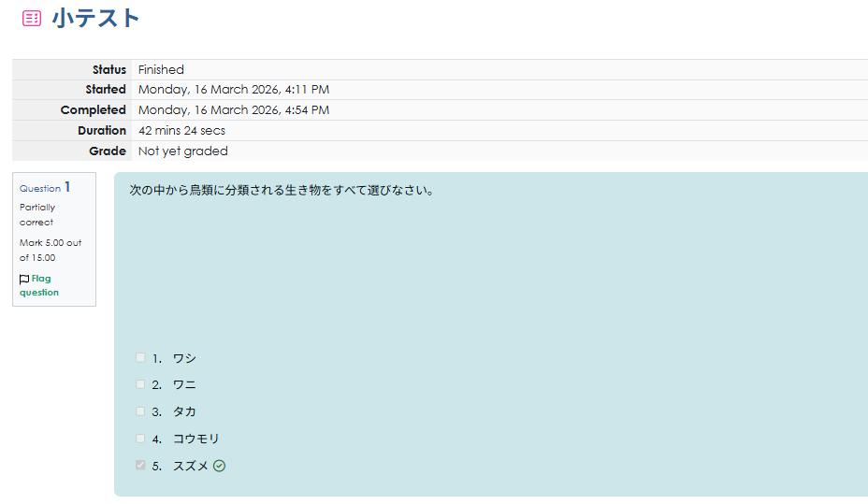Viewport: 868px width, 504px height.
Task: Uncheck the selected option 5 スズメ checkbox
Action: 140,466
